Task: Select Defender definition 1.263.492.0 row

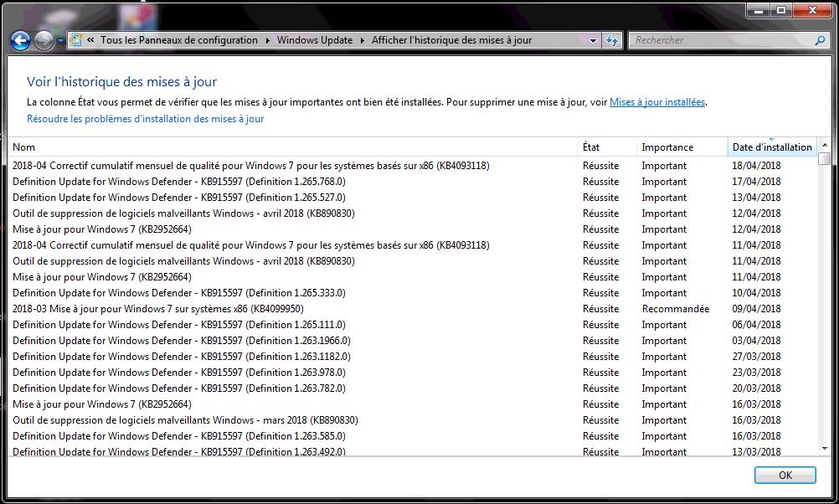Action: 412,451
